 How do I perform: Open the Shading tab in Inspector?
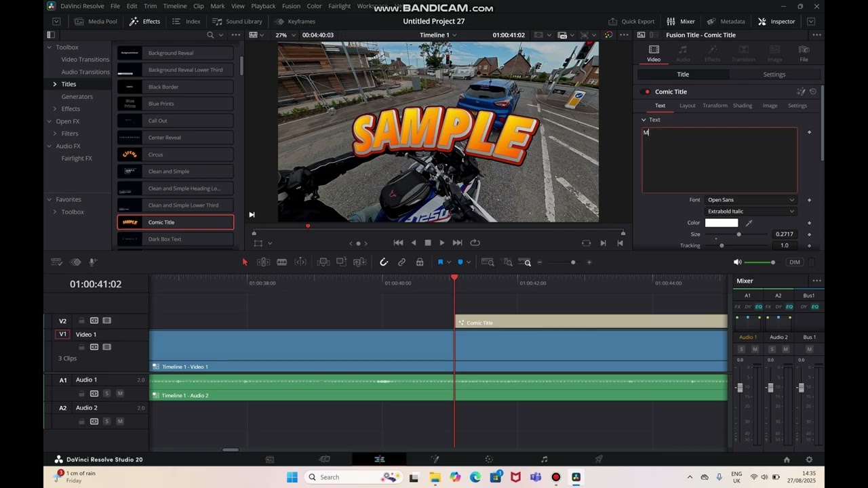click(743, 106)
